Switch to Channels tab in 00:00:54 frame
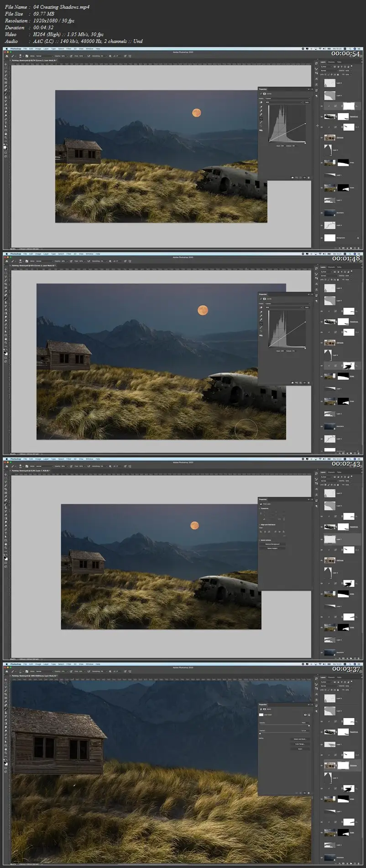The width and height of the screenshot is (366, 868). point(331,62)
